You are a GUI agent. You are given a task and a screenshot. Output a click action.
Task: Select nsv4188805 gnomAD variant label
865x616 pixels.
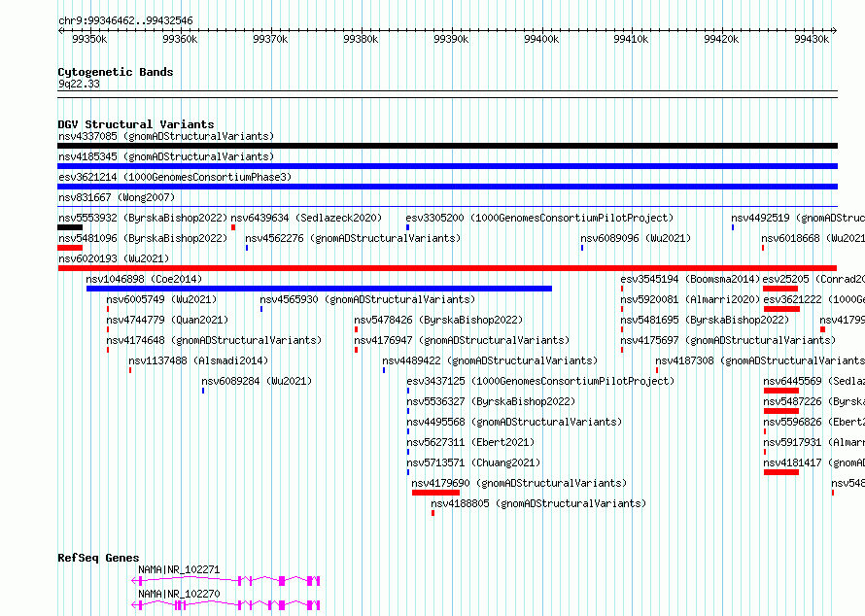[x=538, y=503]
